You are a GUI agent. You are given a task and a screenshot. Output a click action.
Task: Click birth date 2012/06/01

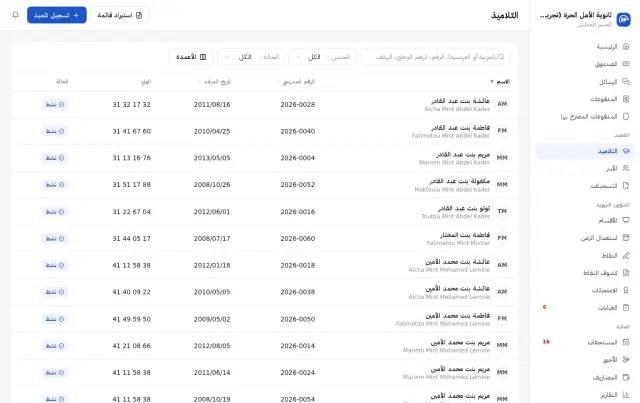[x=212, y=212]
